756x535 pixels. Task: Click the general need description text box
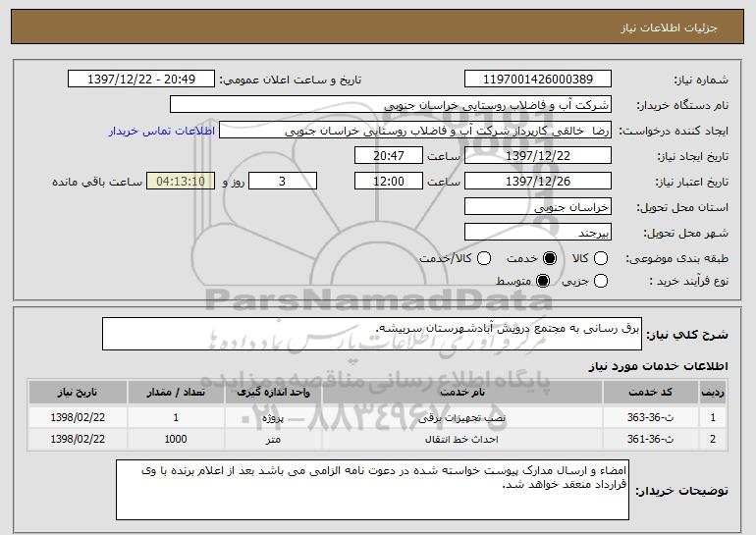tap(372, 334)
